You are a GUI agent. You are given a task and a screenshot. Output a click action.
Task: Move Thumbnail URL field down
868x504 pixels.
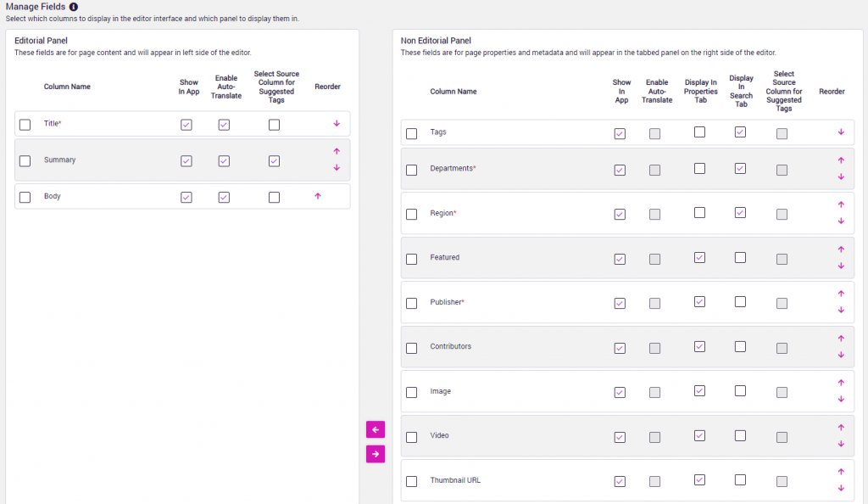pos(841,488)
